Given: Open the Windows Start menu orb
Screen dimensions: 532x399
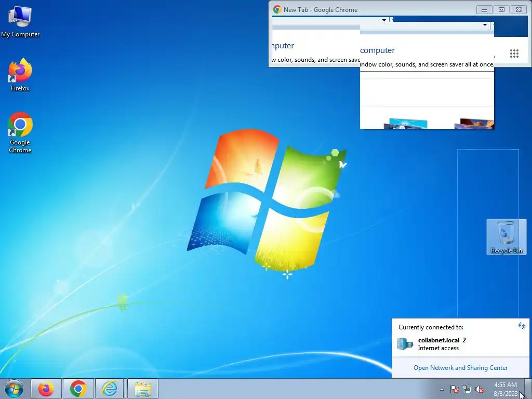Looking at the screenshot, I should tap(14, 389).
